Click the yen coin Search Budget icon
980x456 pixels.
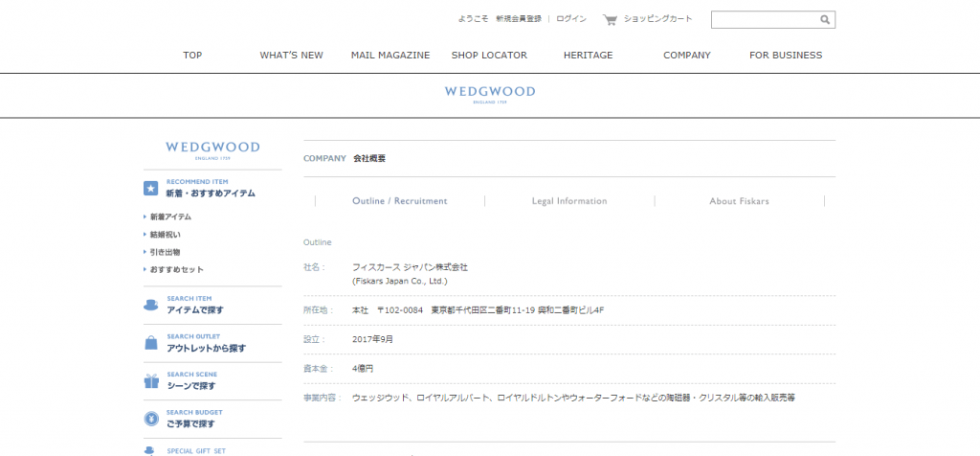coord(151,419)
